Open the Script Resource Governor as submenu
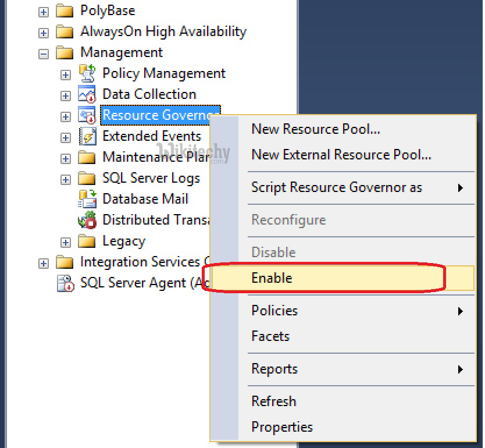Viewport: 485px width, 448px height. point(337,187)
